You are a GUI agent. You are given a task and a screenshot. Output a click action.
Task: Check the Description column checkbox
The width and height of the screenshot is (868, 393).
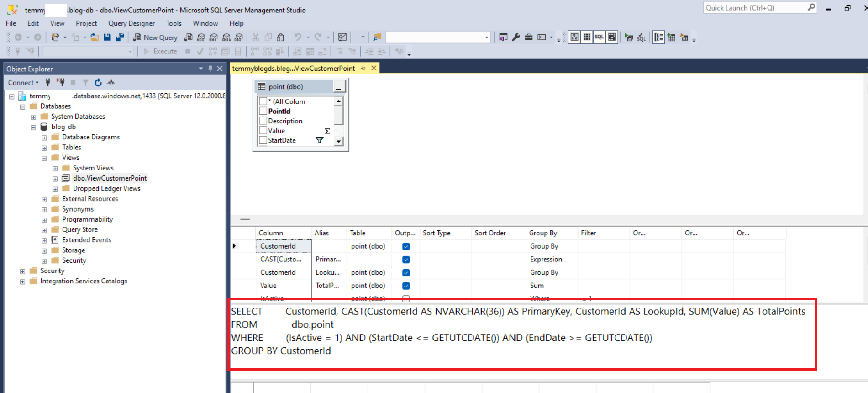[263, 121]
